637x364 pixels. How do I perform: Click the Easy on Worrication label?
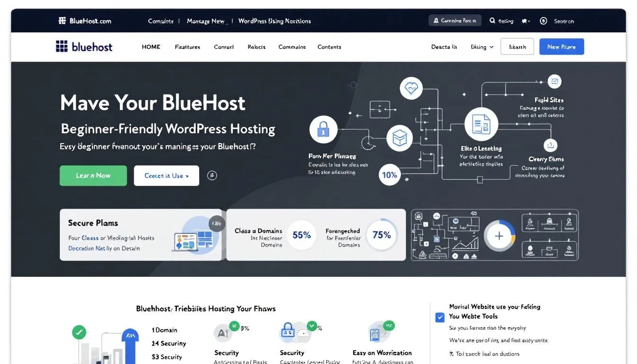[382, 353]
